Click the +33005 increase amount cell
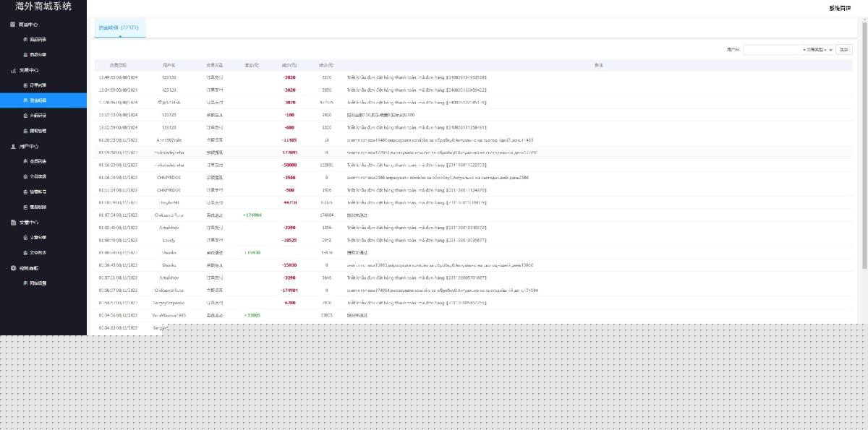Image resolution: width=868 pixels, height=430 pixels. click(252, 315)
